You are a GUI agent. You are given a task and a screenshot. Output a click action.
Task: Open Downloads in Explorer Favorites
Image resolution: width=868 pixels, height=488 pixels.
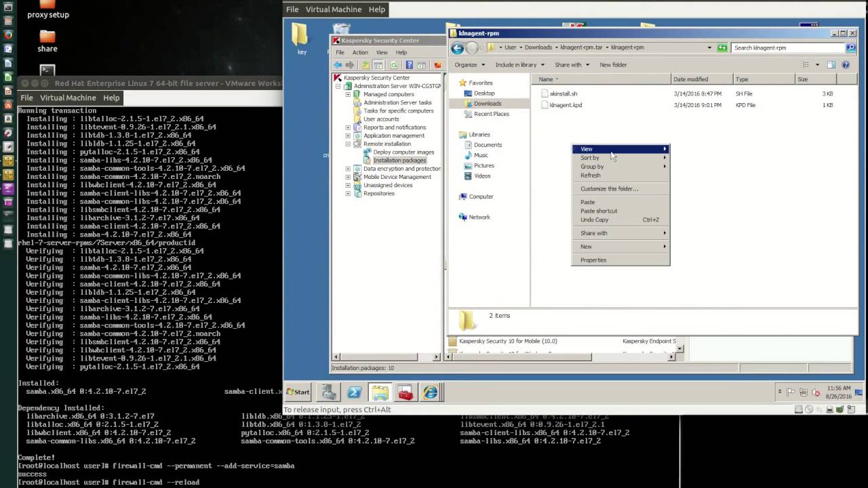(x=487, y=104)
